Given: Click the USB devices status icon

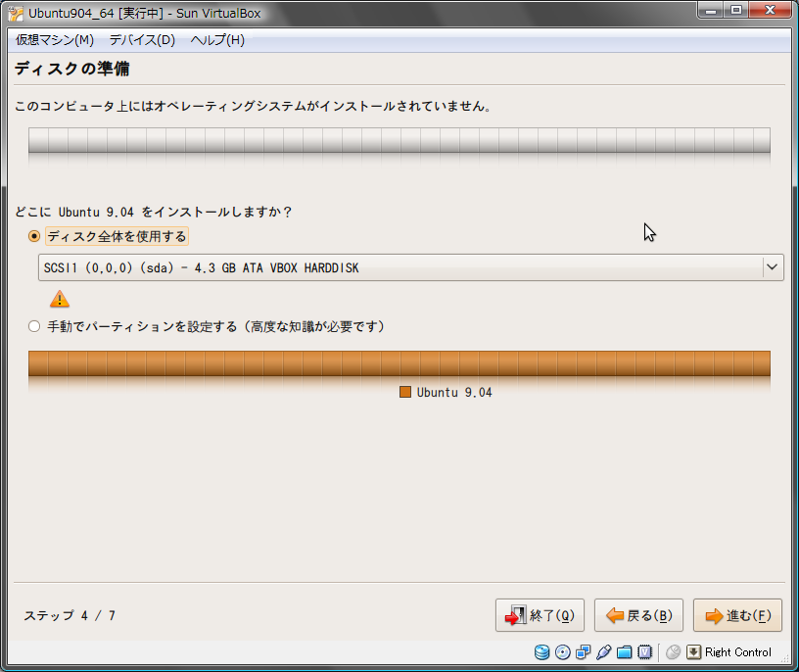Looking at the screenshot, I should point(604,652).
